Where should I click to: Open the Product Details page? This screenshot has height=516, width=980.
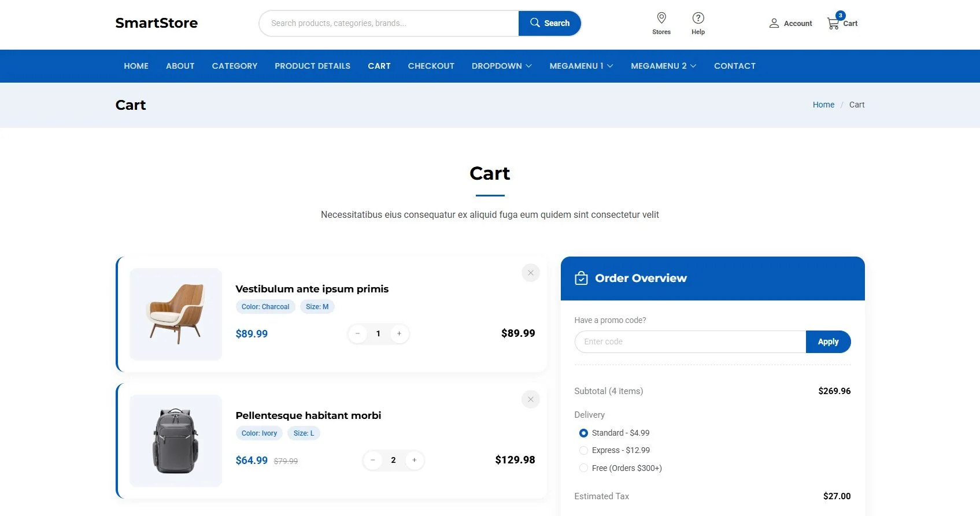point(312,66)
